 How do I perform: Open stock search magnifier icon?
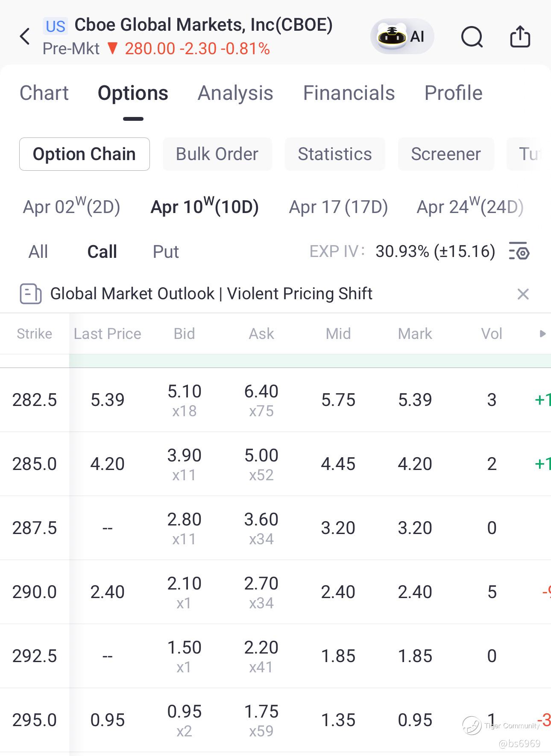472,37
